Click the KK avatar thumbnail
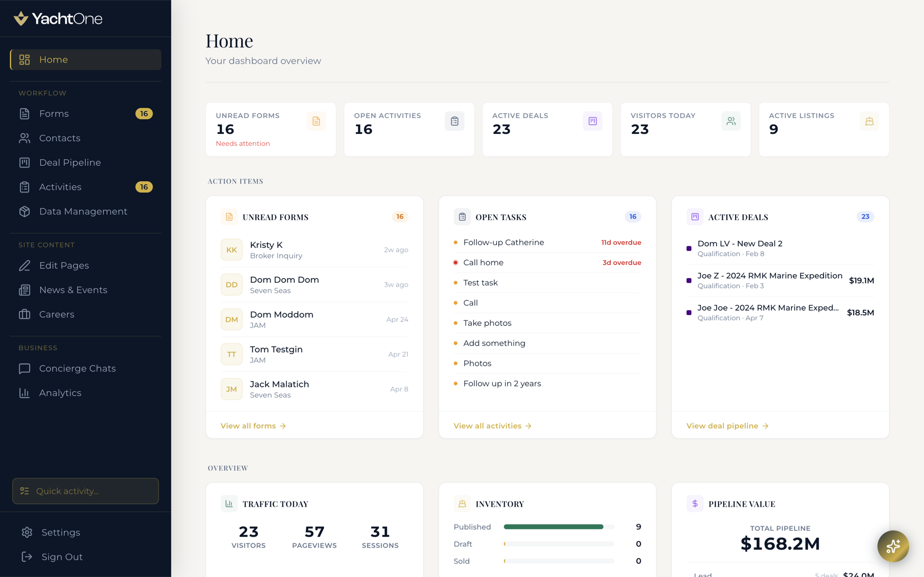The width and height of the screenshot is (924, 577). pyautogui.click(x=232, y=249)
